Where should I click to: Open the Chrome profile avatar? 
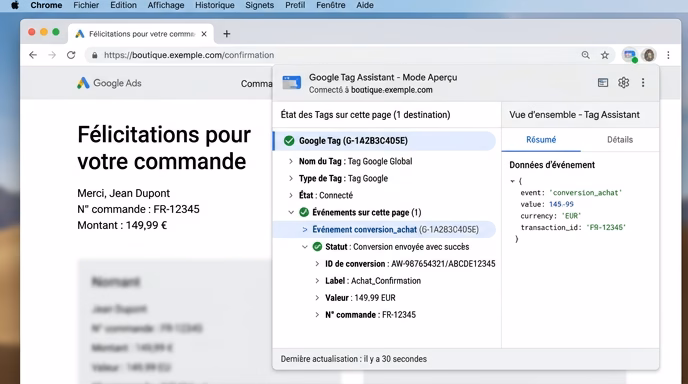coord(649,55)
